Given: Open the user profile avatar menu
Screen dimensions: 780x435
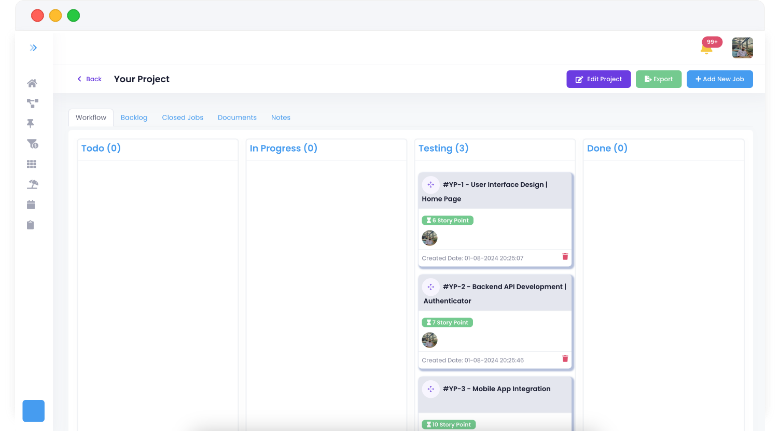Looking at the screenshot, I should click(742, 48).
